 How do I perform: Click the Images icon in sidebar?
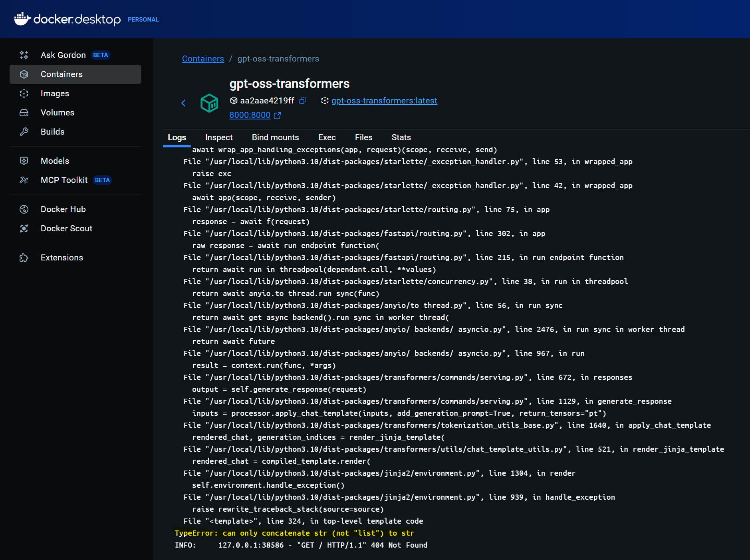[x=24, y=93]
